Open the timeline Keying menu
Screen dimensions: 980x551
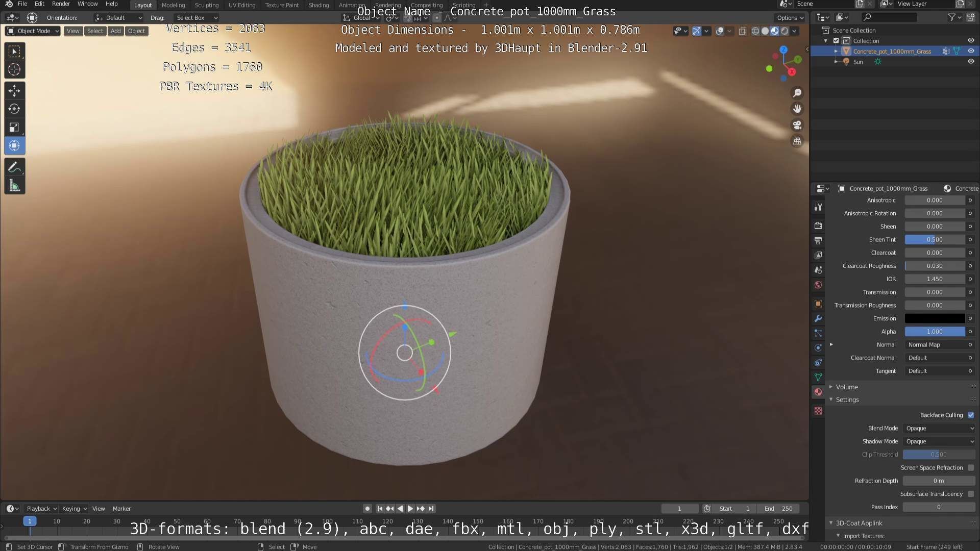74,509
